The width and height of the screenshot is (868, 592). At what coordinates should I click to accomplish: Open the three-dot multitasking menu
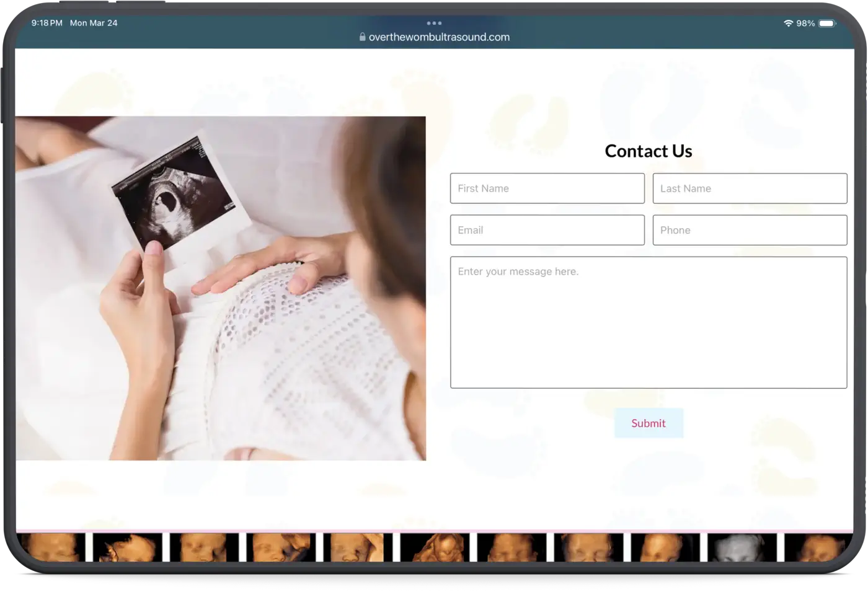click(434, 23)
